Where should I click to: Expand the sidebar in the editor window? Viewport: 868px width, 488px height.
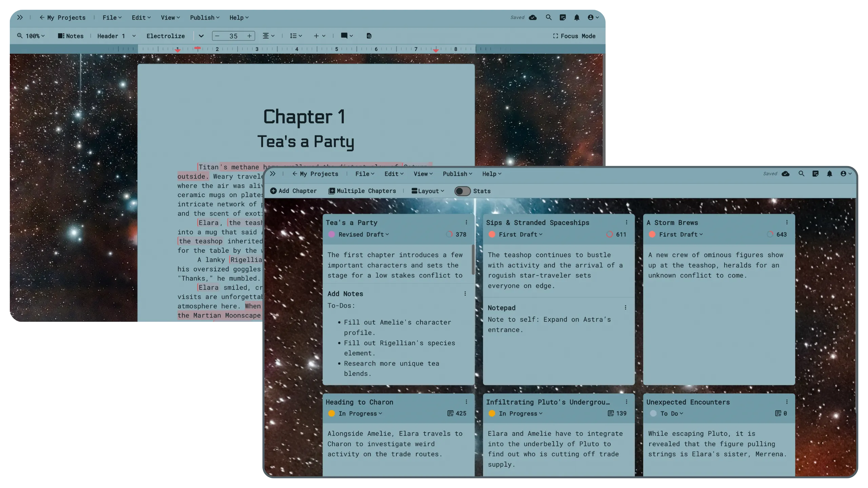[x=20, y=17]
